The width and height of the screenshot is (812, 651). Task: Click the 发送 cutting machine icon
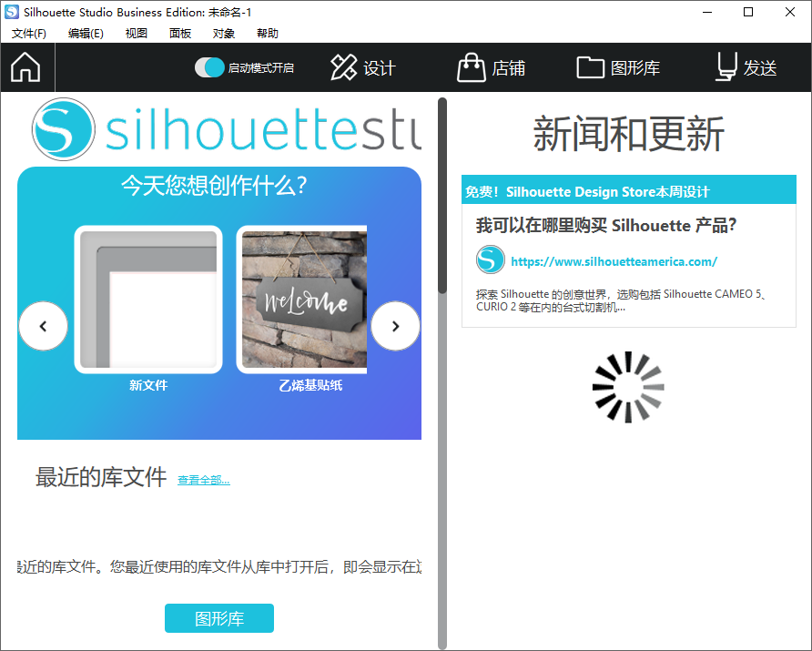(x=726, y=66)
